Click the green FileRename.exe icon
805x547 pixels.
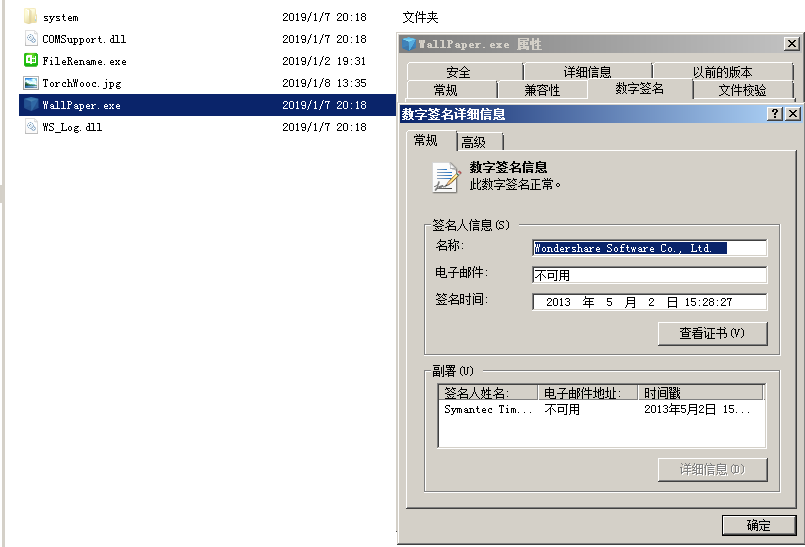(31, 60)
